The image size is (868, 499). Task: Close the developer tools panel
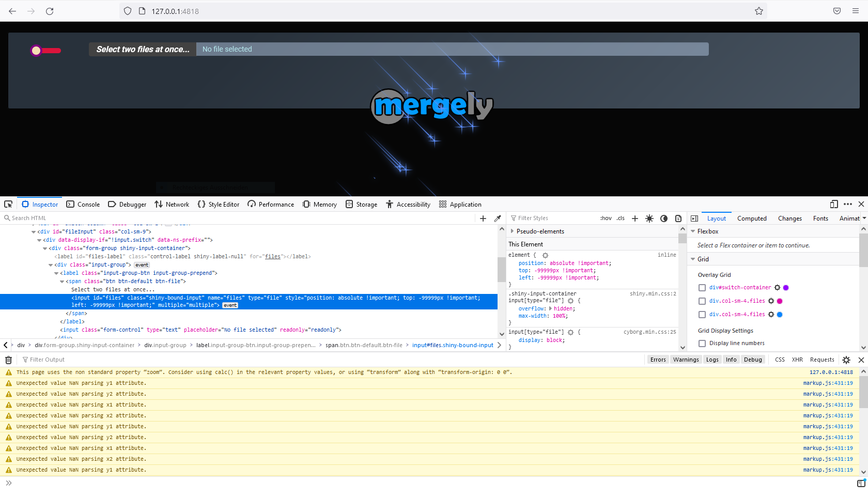pyautogui.click(x=861, y=204)
